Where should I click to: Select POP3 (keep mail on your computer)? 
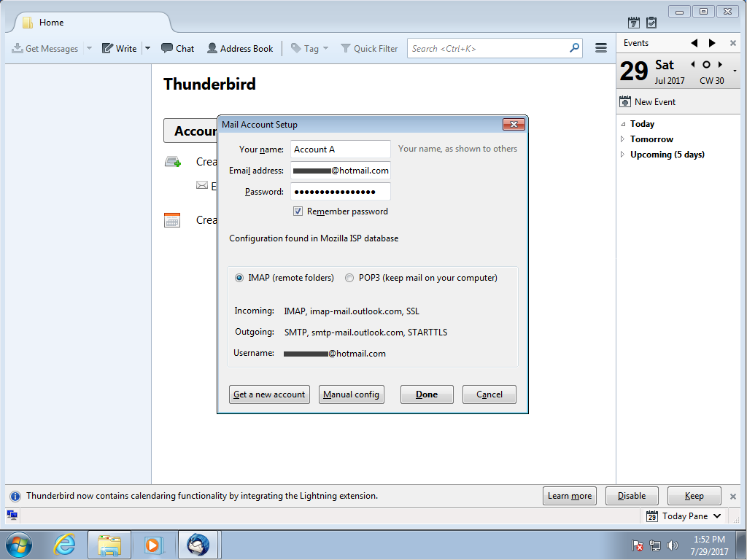pyautogui.click(x=350, y=278)
